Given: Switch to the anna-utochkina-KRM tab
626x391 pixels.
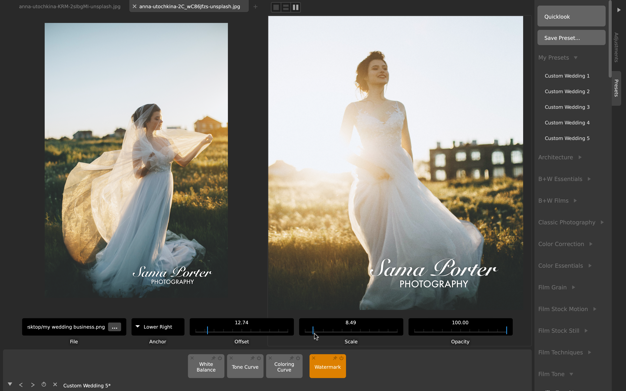Looking at the screenshot, I should (70, 7).
